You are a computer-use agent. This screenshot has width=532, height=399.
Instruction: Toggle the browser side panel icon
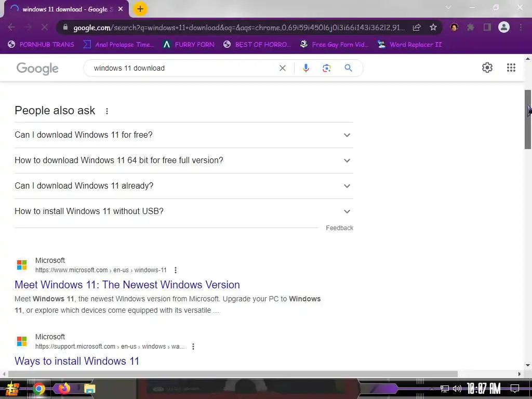click(487, 27)
